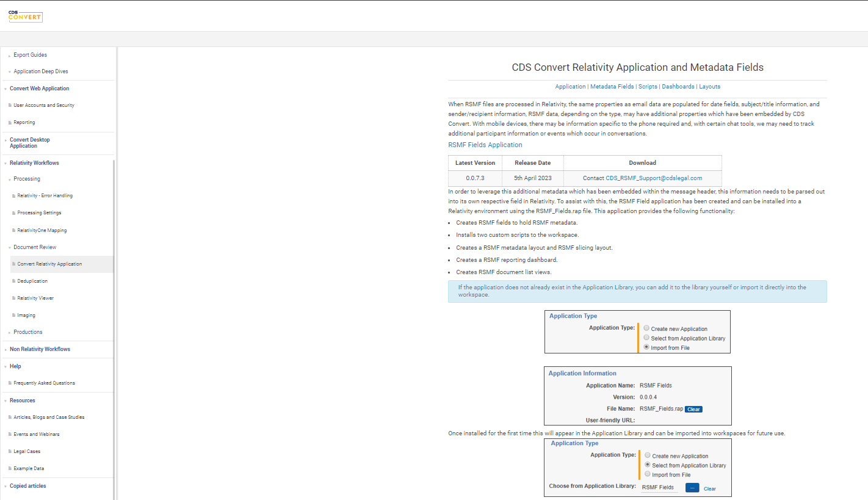Click the RSMF Fields application library field
This screenshot has height=500, width=868.
[x=660, y=487]
